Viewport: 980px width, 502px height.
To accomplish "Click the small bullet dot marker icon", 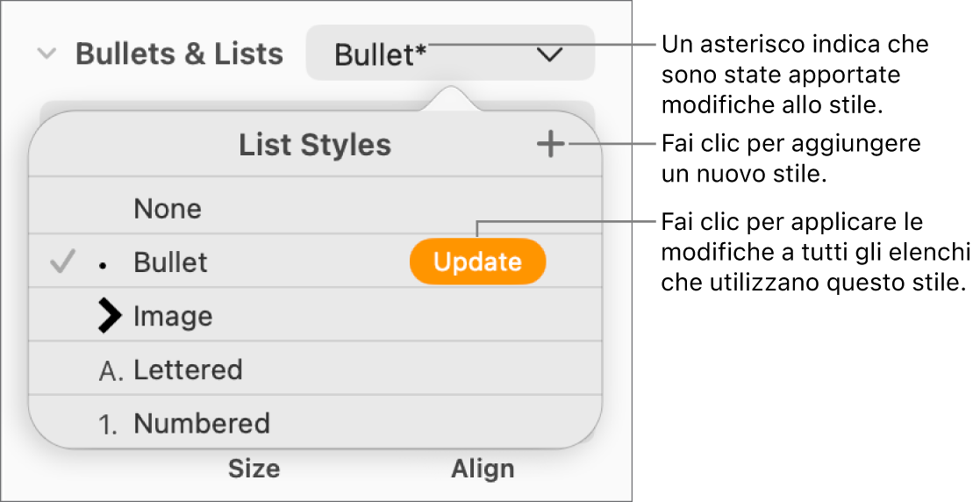I will (104, 264).
